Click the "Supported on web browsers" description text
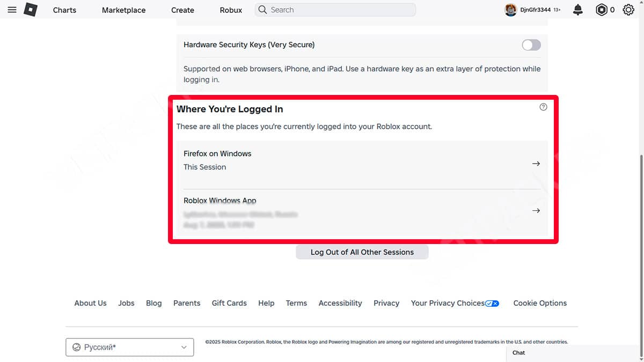Image resolution: width=644 pixels, height=362 pixels. [362, 74]
